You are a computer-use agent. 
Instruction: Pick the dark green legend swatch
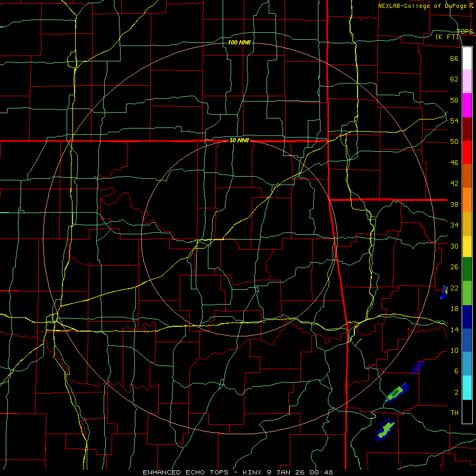[467, 269]
